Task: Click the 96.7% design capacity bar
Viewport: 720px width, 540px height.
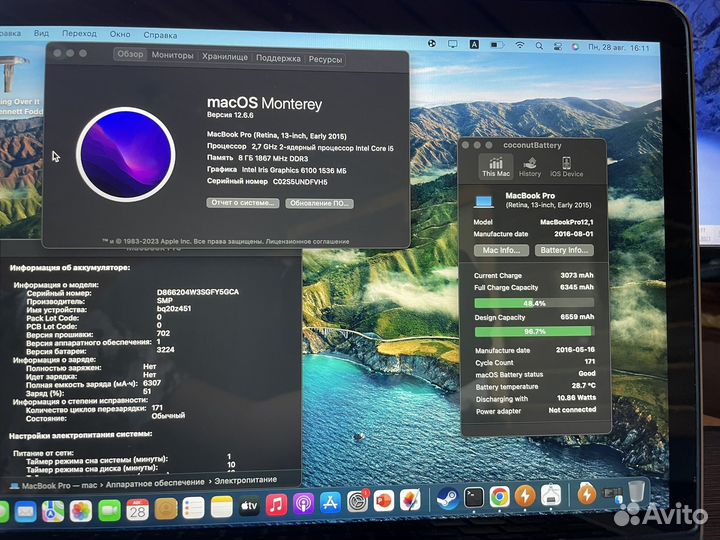Action: pos(534,331)
